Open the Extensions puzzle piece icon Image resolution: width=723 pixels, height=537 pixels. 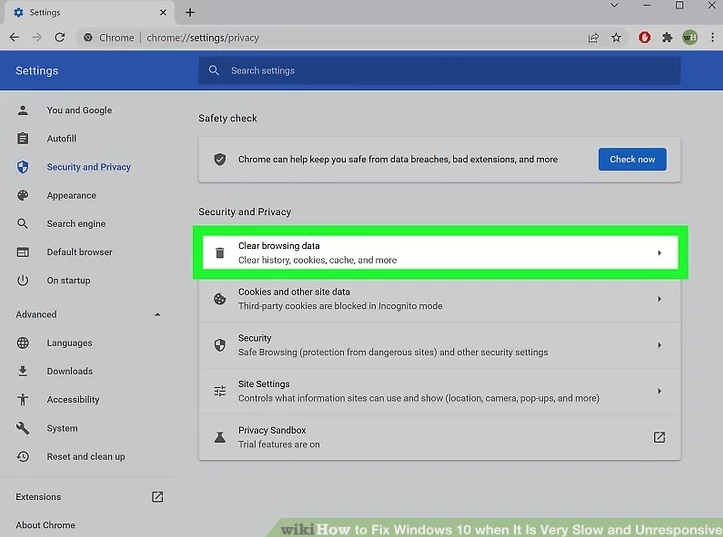click(x=667, y=38)
